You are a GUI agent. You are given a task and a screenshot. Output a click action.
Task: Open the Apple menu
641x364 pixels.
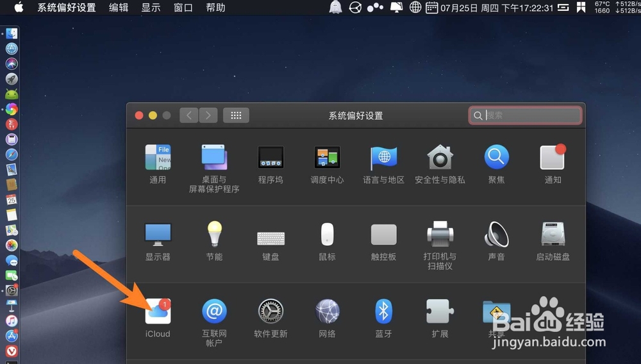(19, 7)
